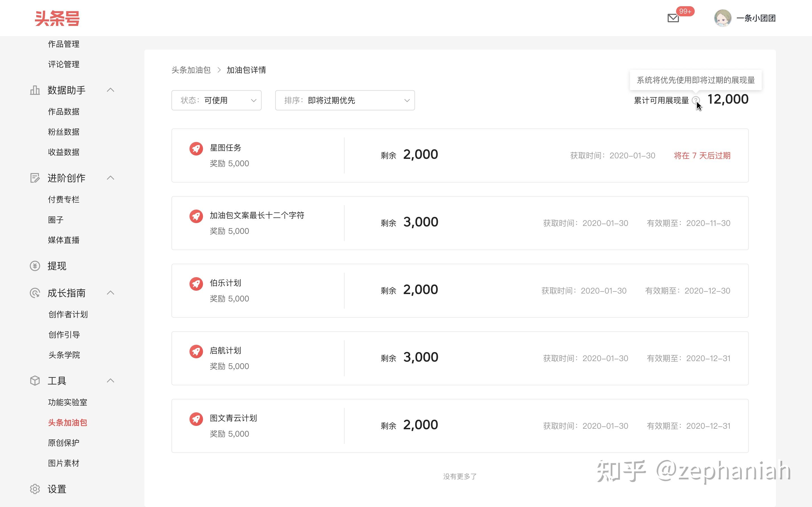Select 收益数据 sidebar item

point(64,152)
